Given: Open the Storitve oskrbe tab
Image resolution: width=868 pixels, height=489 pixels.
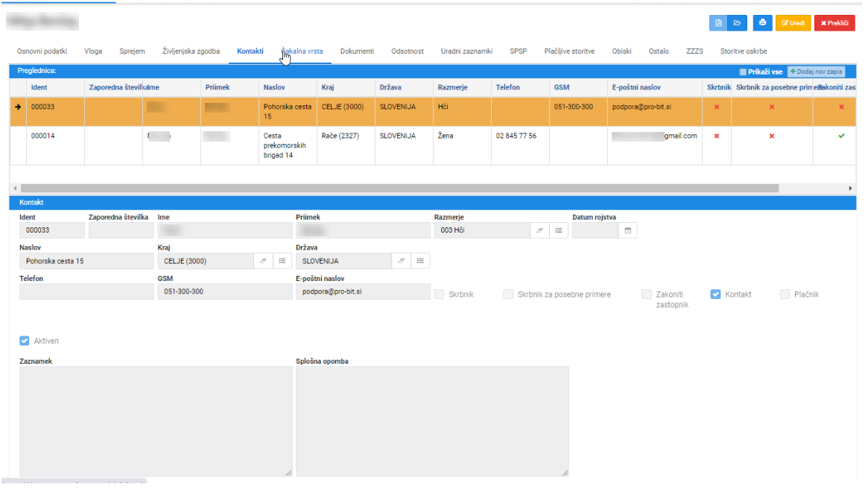Looking at the screenshot, I should point(744,51).
